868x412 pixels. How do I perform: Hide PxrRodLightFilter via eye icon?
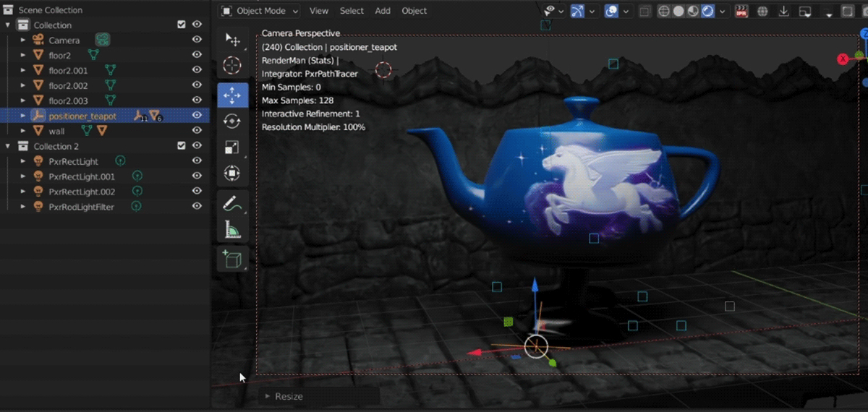197,207
